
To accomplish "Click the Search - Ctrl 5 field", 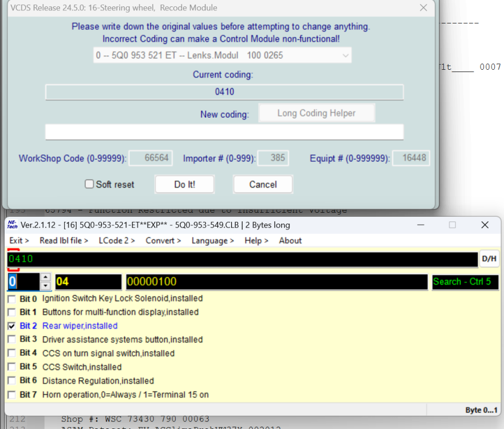I will (465, 282).
